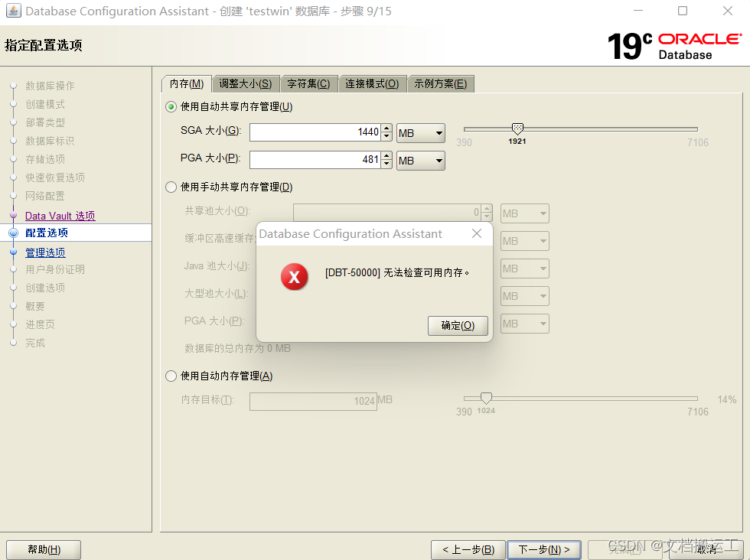Click the [DBT-50000] 无法检查可用内存 message
This screenshot has height=560, width=750.
397,272
